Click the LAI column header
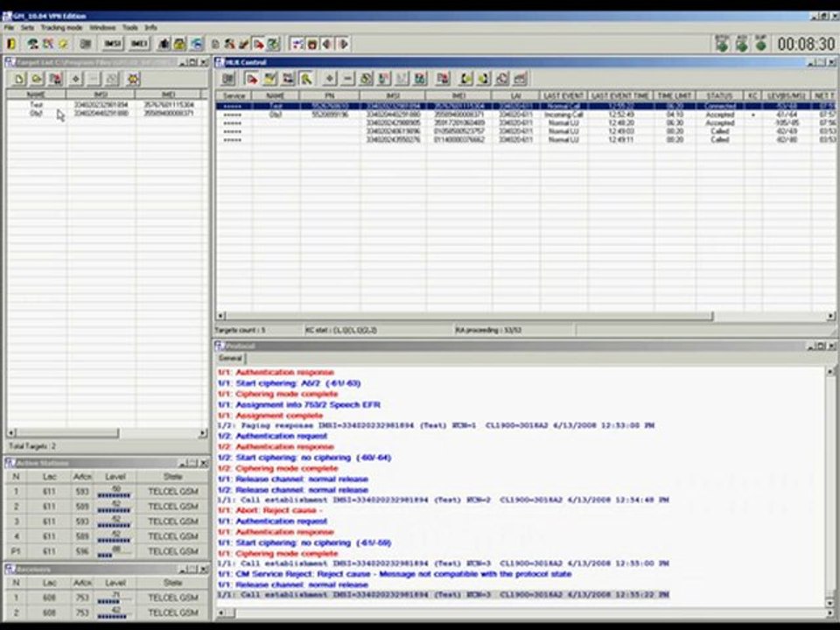Image resolution: width=840 pixels, height=630 pixels. 516,95
